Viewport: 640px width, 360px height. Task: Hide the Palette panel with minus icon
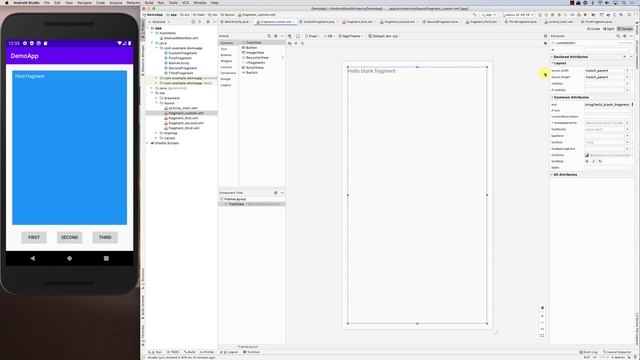[282, 36]
